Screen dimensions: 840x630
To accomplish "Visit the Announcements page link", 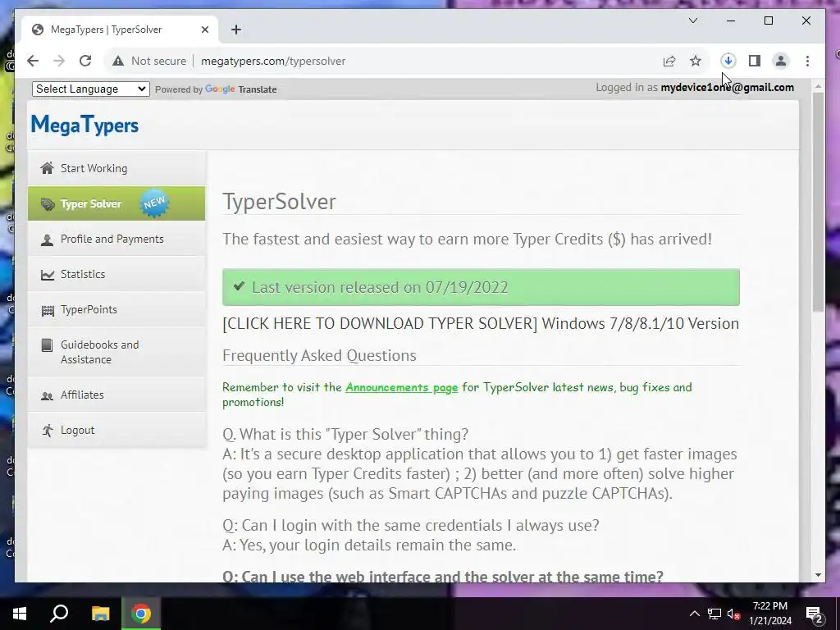I will [x=401, y=387].
